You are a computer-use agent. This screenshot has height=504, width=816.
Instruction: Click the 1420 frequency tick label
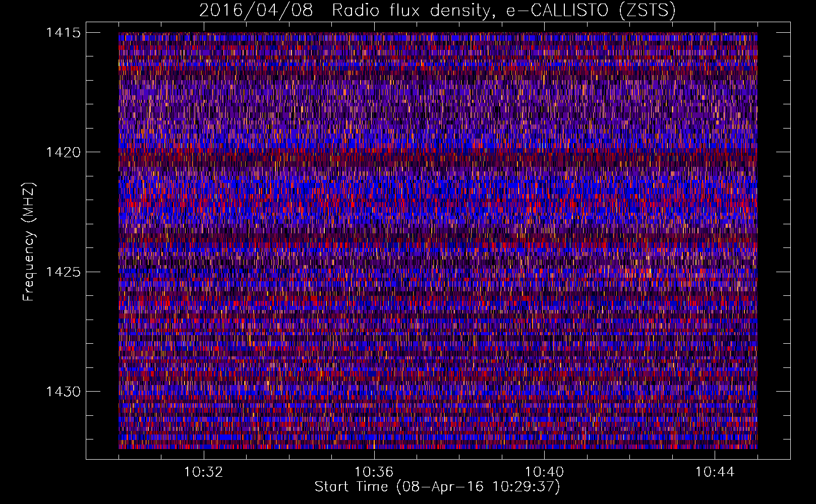64,152
